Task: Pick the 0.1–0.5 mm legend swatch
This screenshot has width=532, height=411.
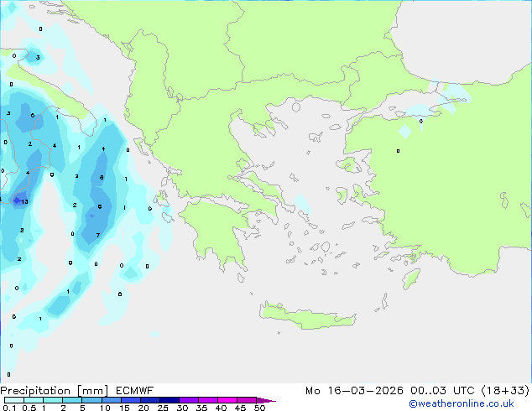Action: click(x=14, y=400)
